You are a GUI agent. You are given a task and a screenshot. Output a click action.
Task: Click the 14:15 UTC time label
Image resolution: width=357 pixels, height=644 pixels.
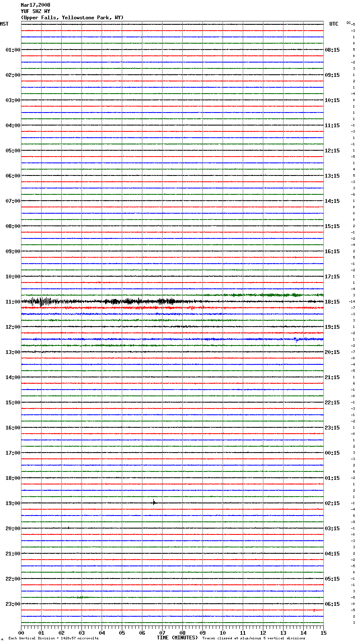pyautogui.click(x=332, y=201)
